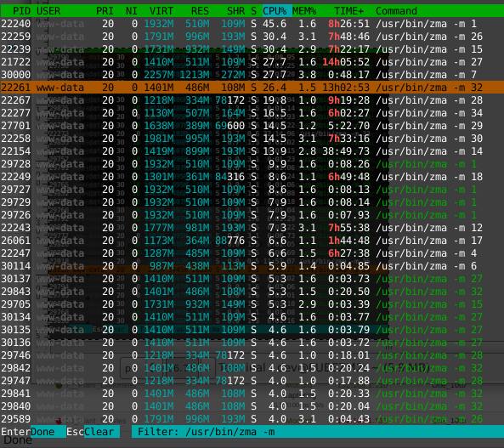Viewport: 504px width, 448px height.
Task: Select process 26061 running zma -m 17
Action: (x=252, y=241)
